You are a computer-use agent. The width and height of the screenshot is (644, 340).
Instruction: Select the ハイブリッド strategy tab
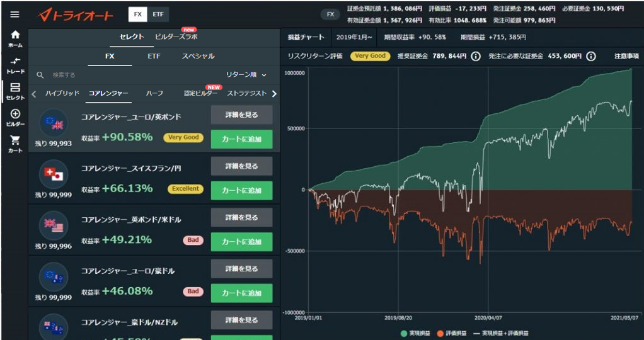[x=62, y=93]
